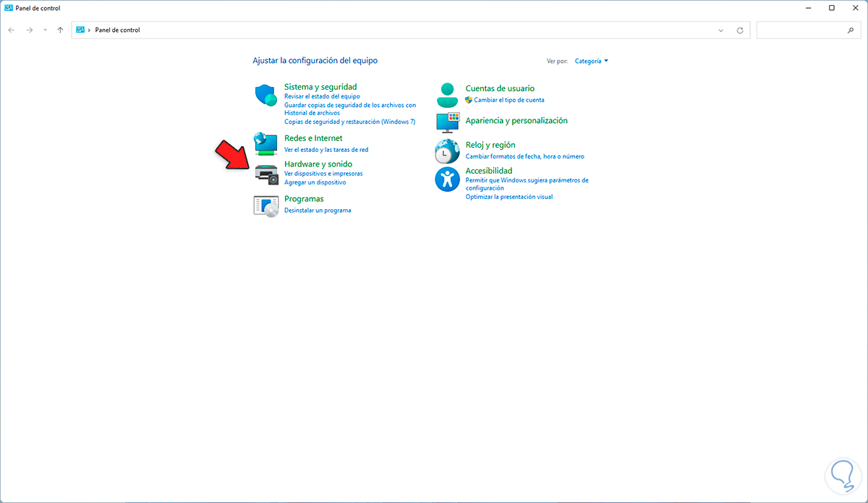The height and width of the screenshot is (503, 868).
Task: Click the back navigation arrow
Action: pos(12,30)
